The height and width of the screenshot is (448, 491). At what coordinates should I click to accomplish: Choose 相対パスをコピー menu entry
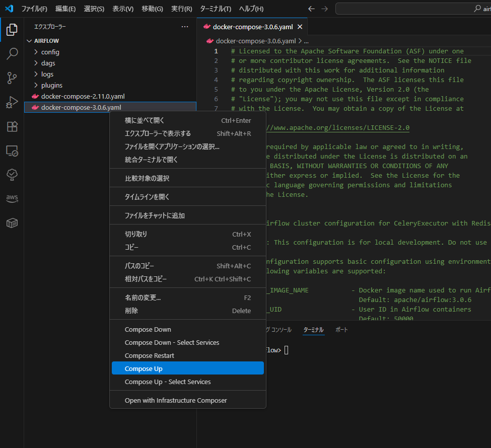[188, 279]
